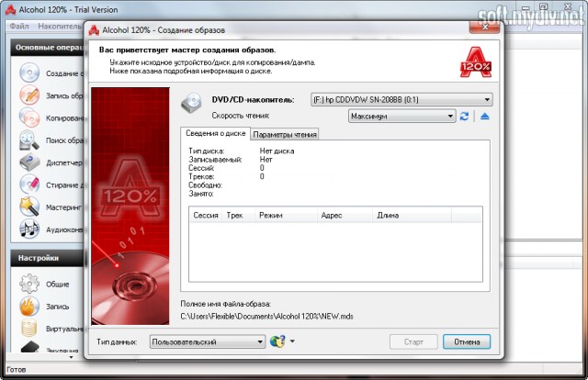Expand the arrow next to globe icon
This screenshot has height=380, width=588.
[x=292, y=341]
